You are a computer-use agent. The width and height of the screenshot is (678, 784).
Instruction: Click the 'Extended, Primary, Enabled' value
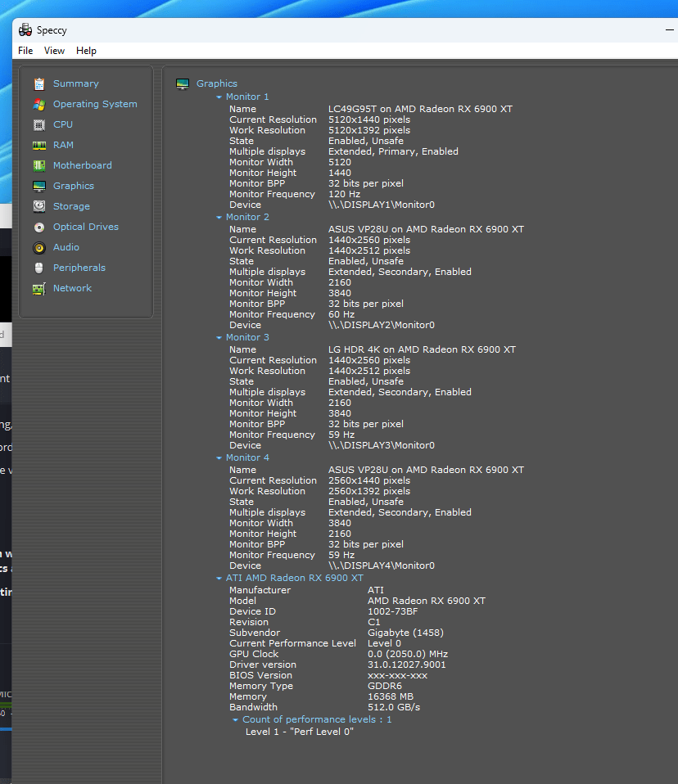coord(393,151)
